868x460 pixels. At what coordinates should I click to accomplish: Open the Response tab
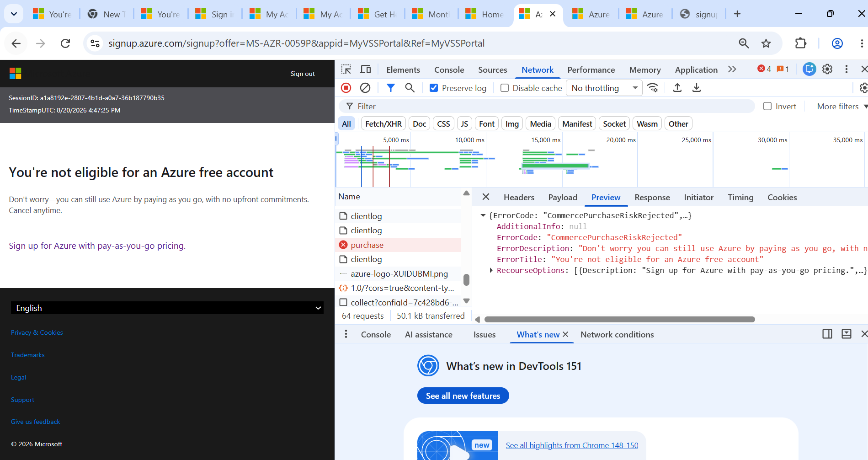click(x=652, y=197)
